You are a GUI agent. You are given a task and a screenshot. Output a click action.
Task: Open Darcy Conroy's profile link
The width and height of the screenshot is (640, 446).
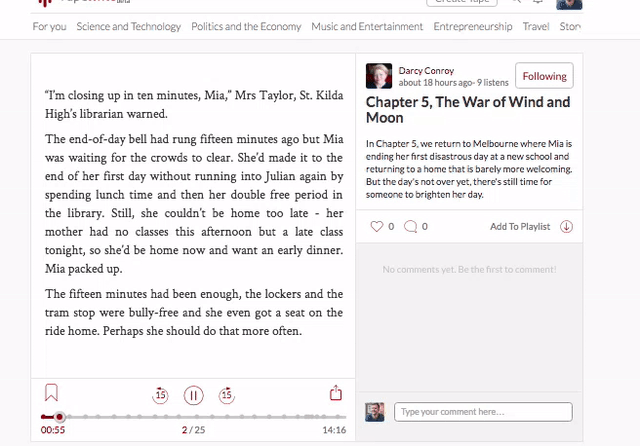click(426, 71)
